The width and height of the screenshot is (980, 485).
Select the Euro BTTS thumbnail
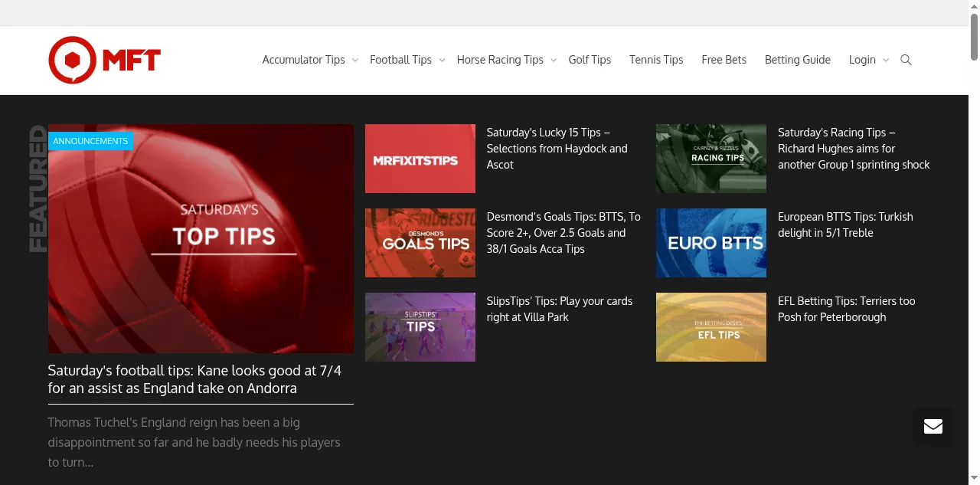710,243
